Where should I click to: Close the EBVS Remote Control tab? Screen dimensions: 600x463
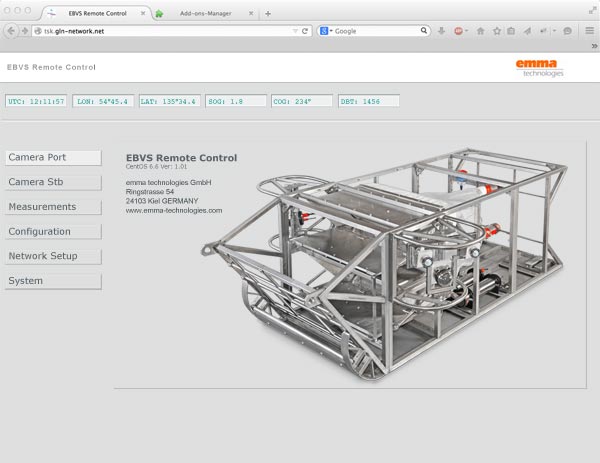[x=143, y=13]
